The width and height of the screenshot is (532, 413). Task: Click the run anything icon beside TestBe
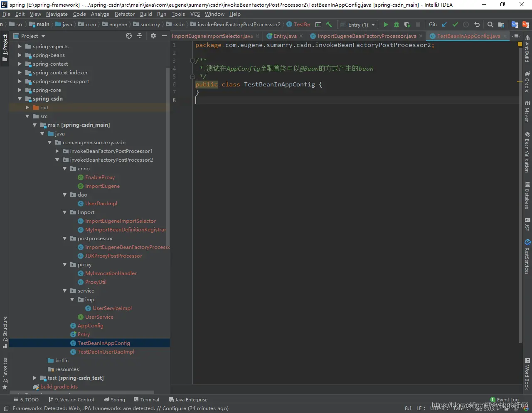tap(318, 25)
